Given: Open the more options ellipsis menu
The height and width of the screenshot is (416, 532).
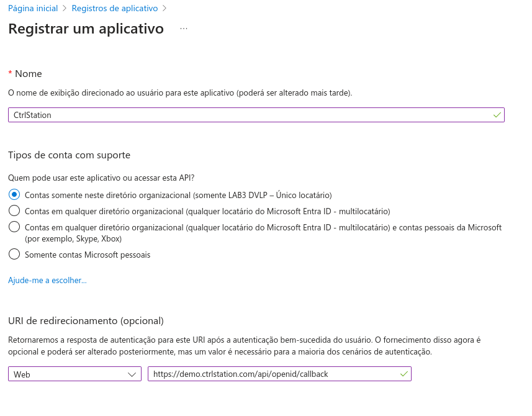Looking at the screenshot, I should click(183, 29).
